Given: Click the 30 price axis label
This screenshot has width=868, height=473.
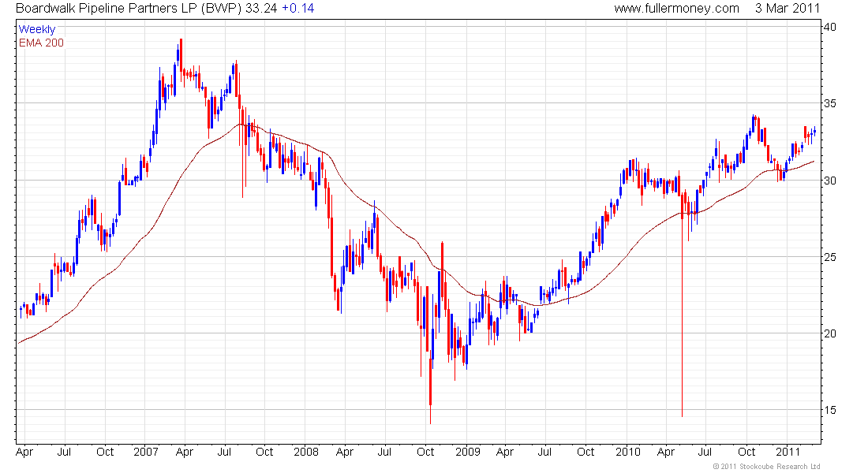Looking at the screenshot, I should 830,181.
